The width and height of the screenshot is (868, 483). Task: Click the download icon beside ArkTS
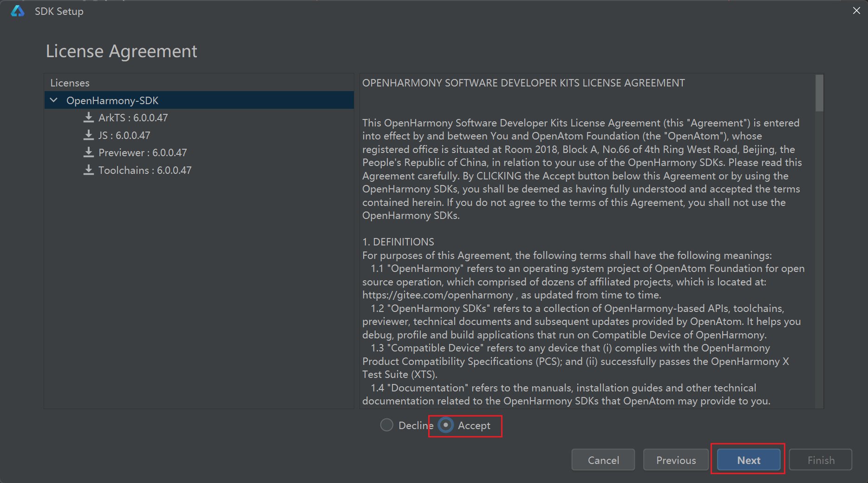[88, 118]
